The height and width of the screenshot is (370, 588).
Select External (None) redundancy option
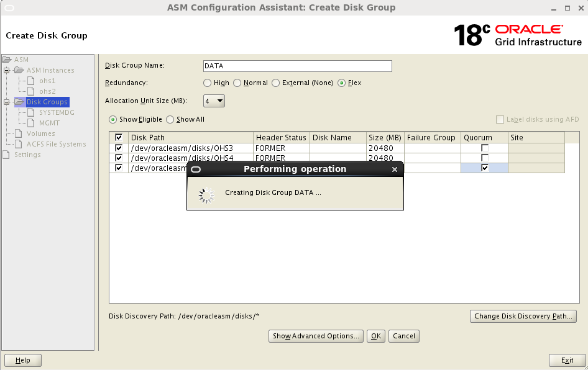(x=275, y=83)
